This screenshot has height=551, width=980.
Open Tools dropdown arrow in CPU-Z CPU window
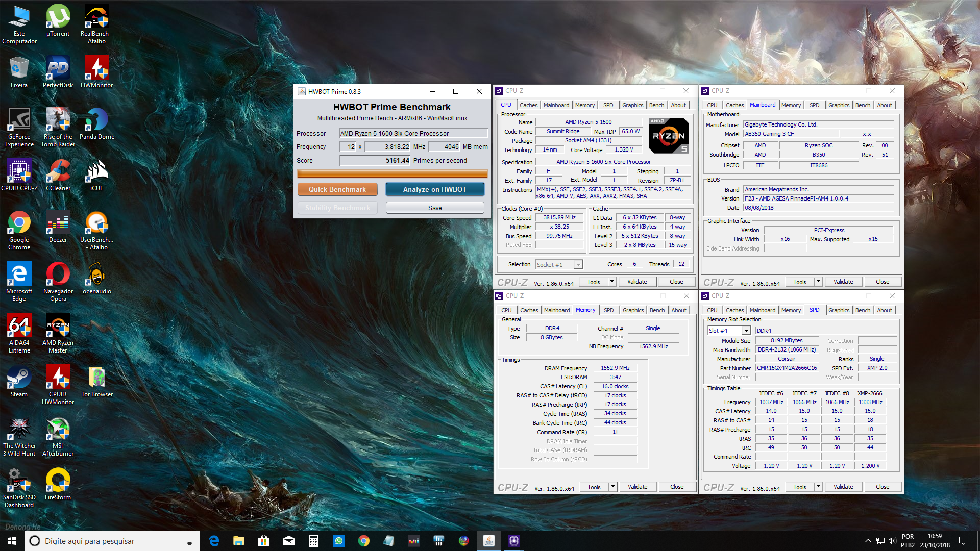(x=612, y=282)
